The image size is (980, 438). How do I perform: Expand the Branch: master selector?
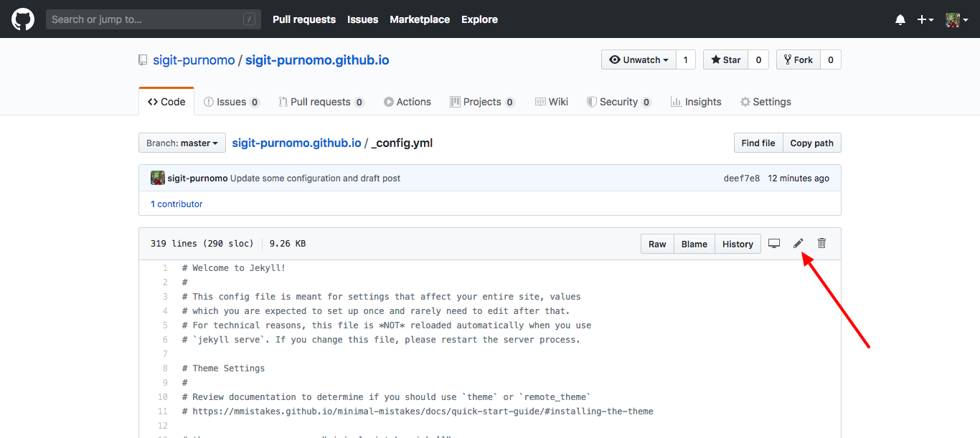(182, 143)
